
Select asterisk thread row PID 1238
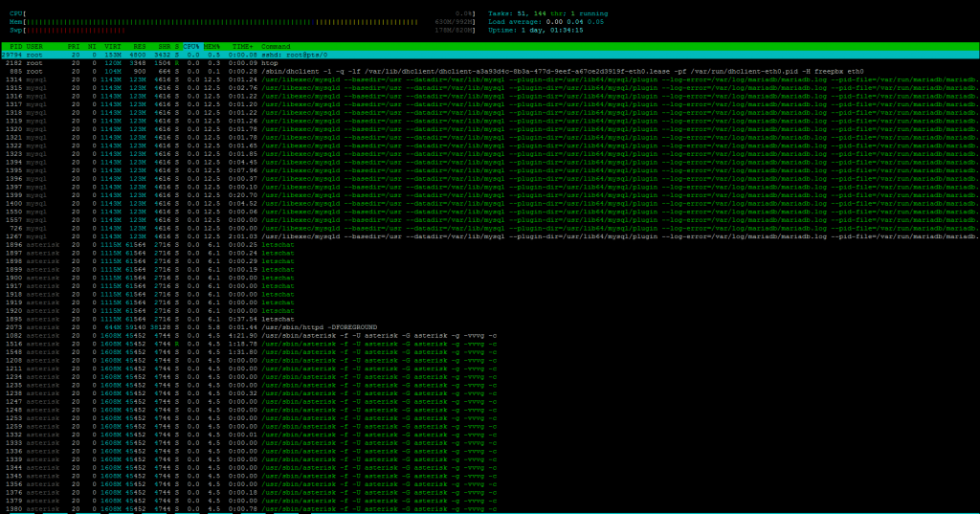[x=490, y=393]
